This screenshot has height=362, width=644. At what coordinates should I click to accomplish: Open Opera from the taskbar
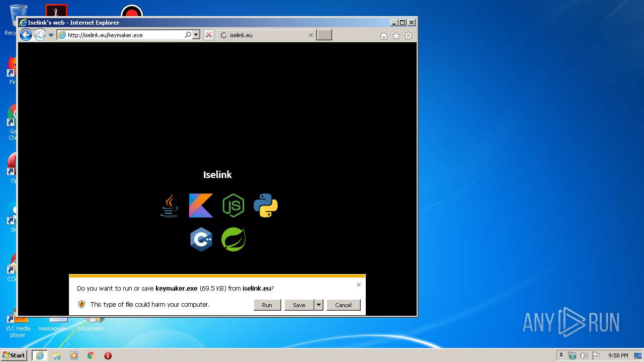(108, 355)
